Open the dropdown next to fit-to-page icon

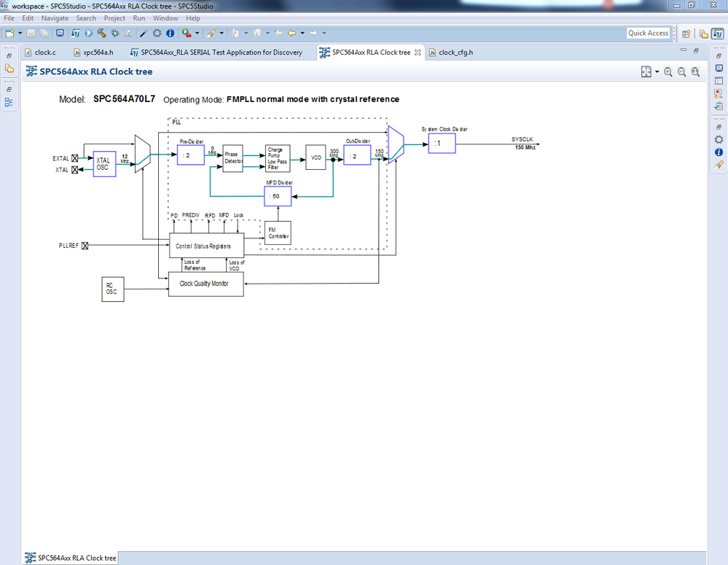point(657,72)
